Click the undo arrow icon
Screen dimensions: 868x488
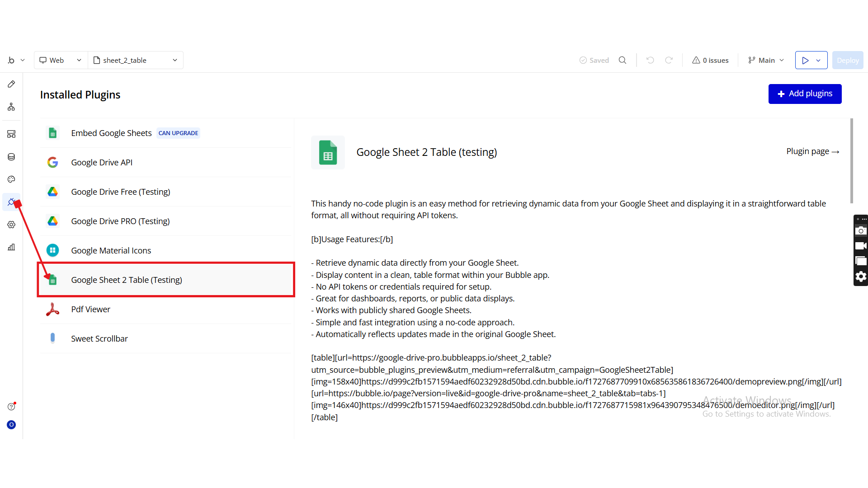[x=650, y=60]
